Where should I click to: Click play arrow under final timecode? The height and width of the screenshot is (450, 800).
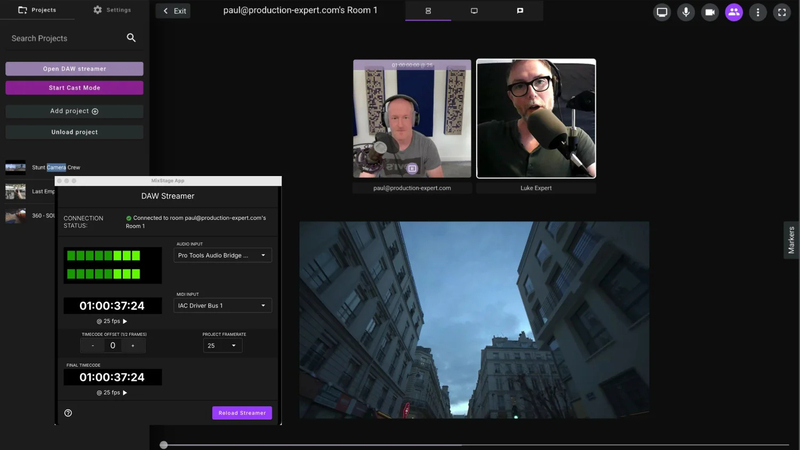124,393
